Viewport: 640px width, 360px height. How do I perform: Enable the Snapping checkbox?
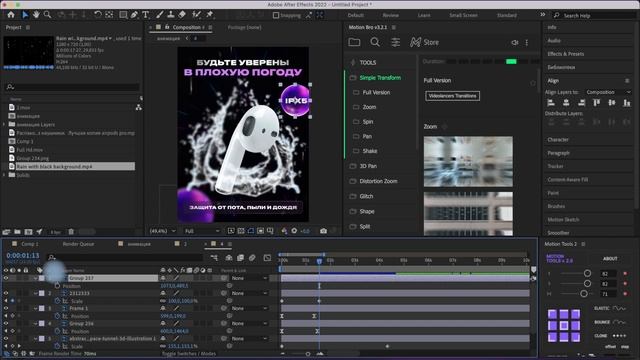(x=276, y=15)
